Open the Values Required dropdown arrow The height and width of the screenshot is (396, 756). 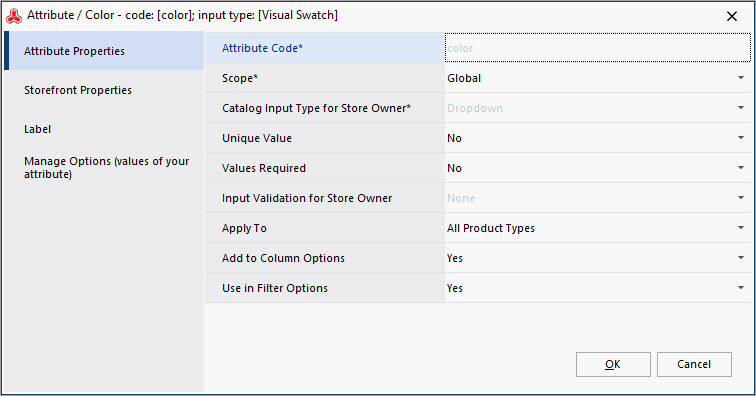(741, 168)
